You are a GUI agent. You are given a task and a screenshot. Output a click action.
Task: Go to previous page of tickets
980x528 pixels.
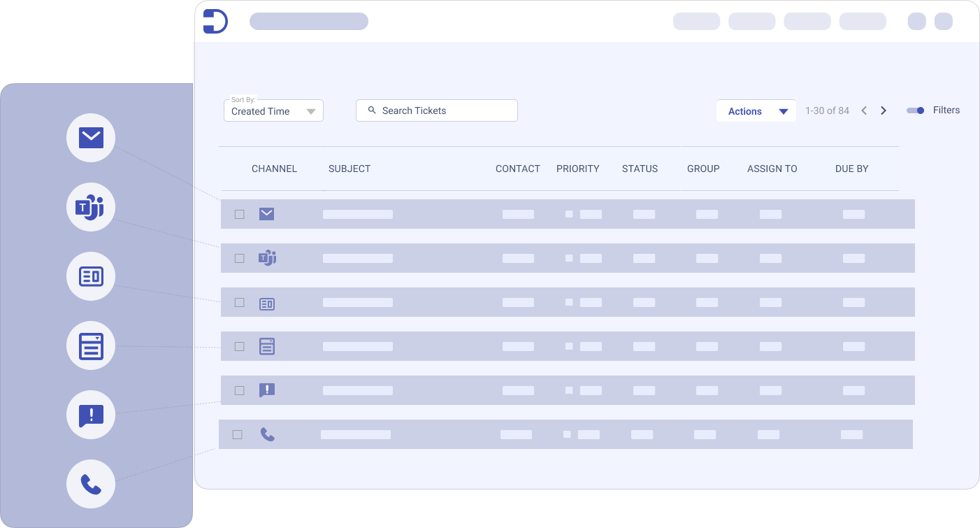[864, 110]
